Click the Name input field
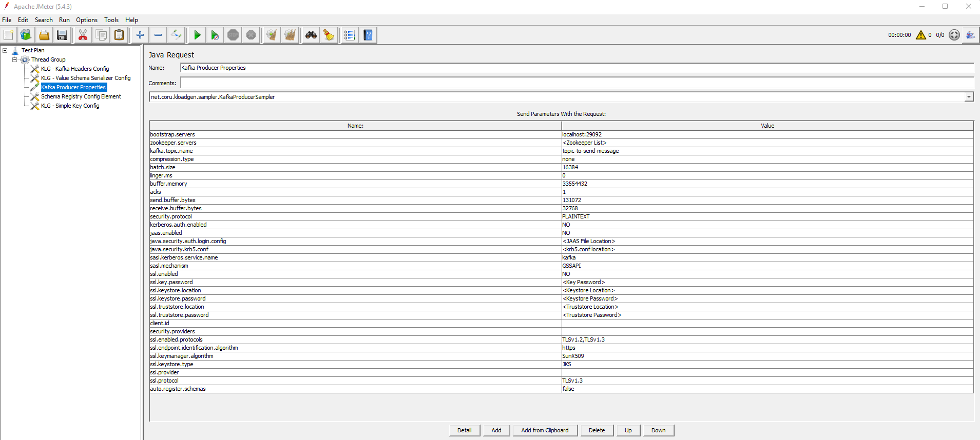 coord(577,68)
